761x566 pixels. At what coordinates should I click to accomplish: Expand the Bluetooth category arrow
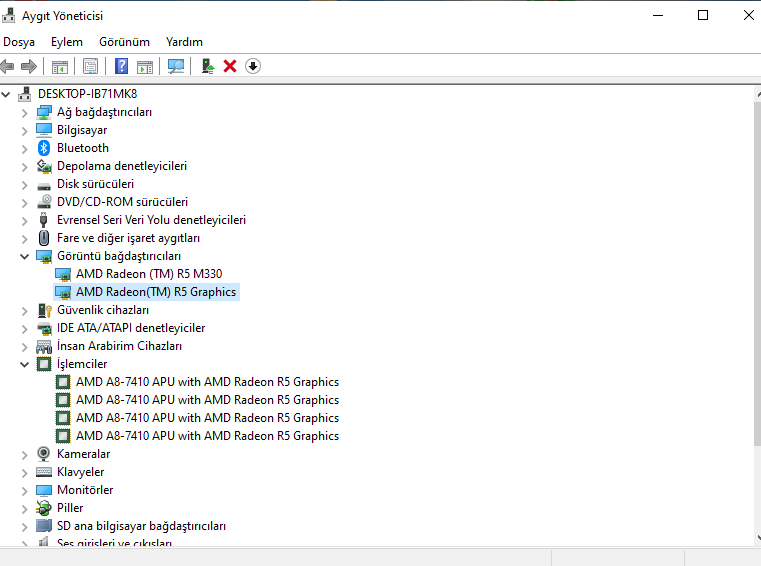point(24,149)
